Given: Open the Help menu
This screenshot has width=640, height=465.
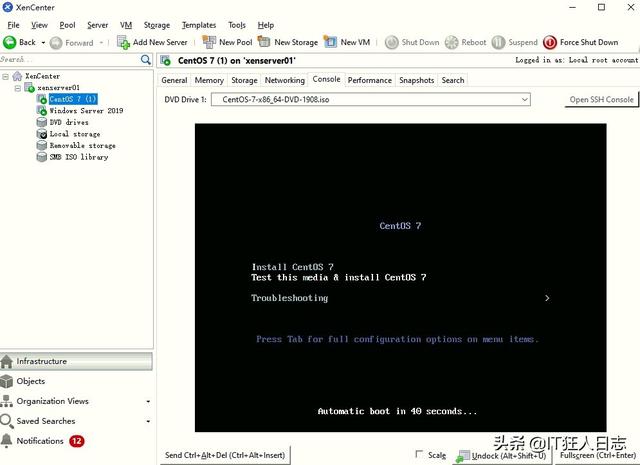Looking at the screenshot, I should coord(266,25).
